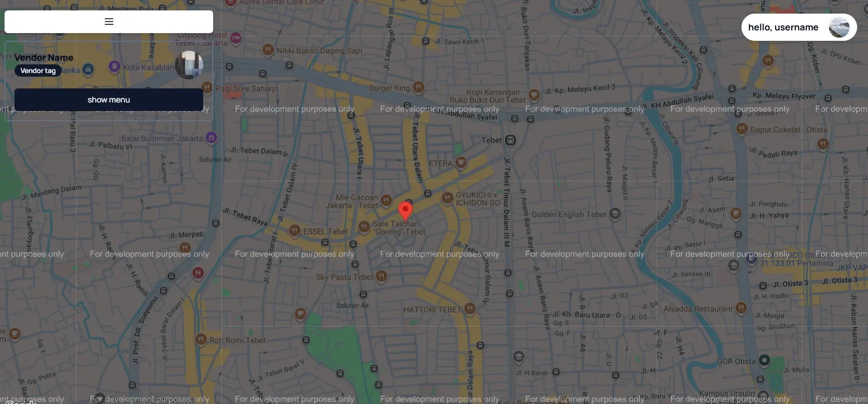Click the Golden English Tebet school icon
This screenshot has width=868, height=404.
pos(615,214)
